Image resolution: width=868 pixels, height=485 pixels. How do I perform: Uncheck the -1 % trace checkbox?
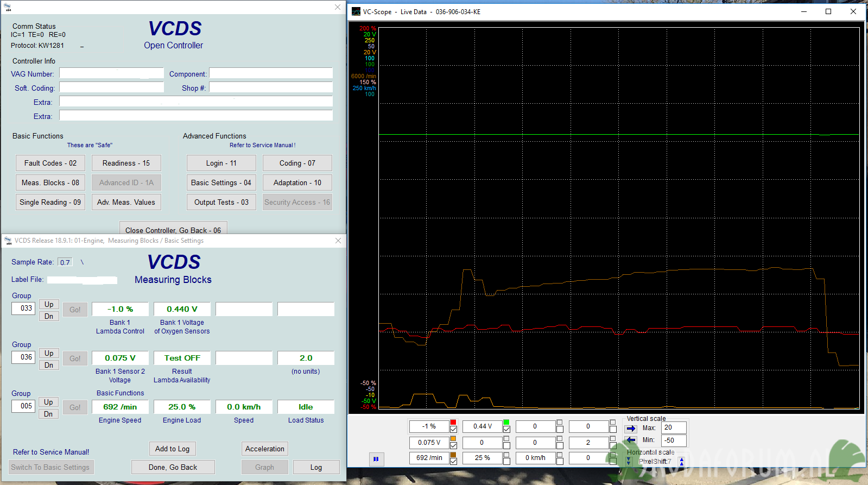pos(453,430)
